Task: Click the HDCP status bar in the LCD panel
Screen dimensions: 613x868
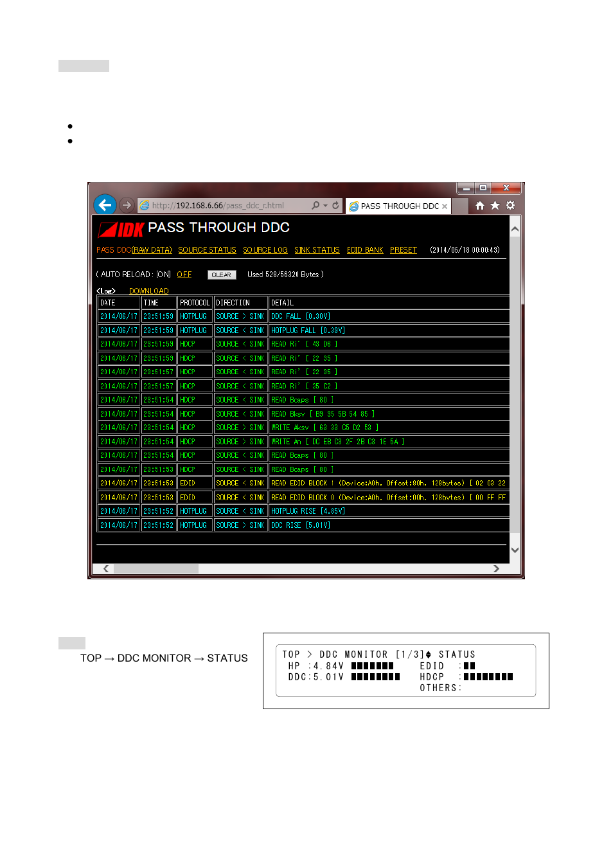Action: tap(488, 677)
